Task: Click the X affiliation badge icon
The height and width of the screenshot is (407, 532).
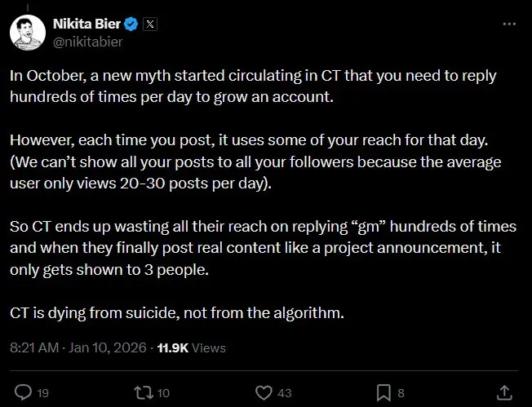Action: (x=150, y=24)
